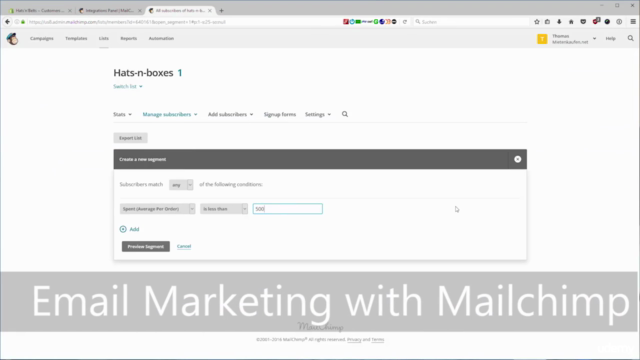The image size is (640, 360).
Task: Click the bookmarks list icon
Action: (547, 22)
